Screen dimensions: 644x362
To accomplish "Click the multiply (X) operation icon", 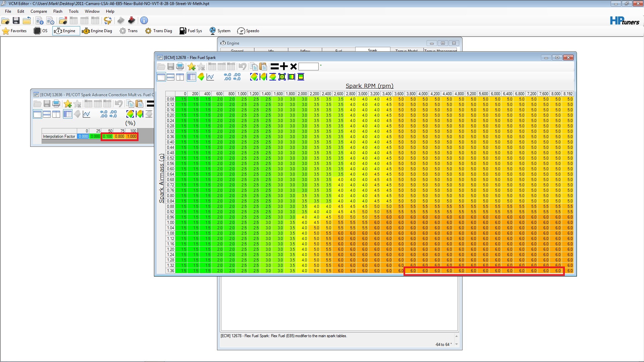I will click(x=293, y=66).
